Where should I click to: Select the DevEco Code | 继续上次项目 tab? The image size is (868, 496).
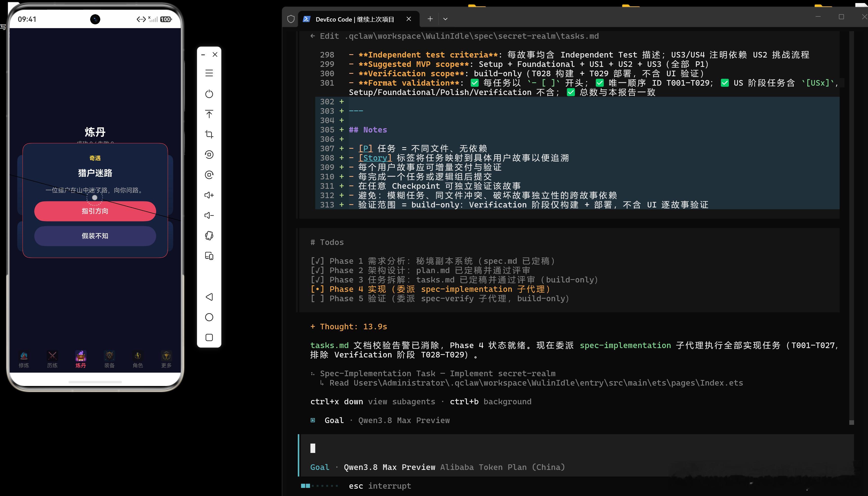[359, 19]
